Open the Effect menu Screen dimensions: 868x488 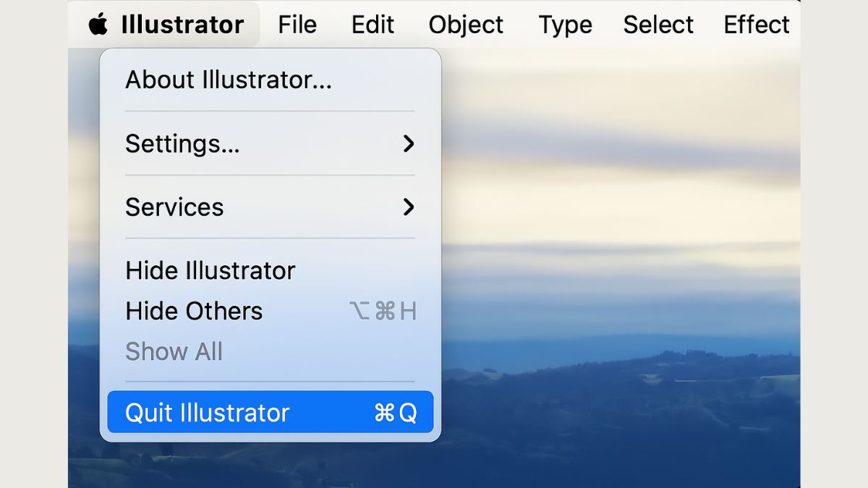tap(757, 25)
